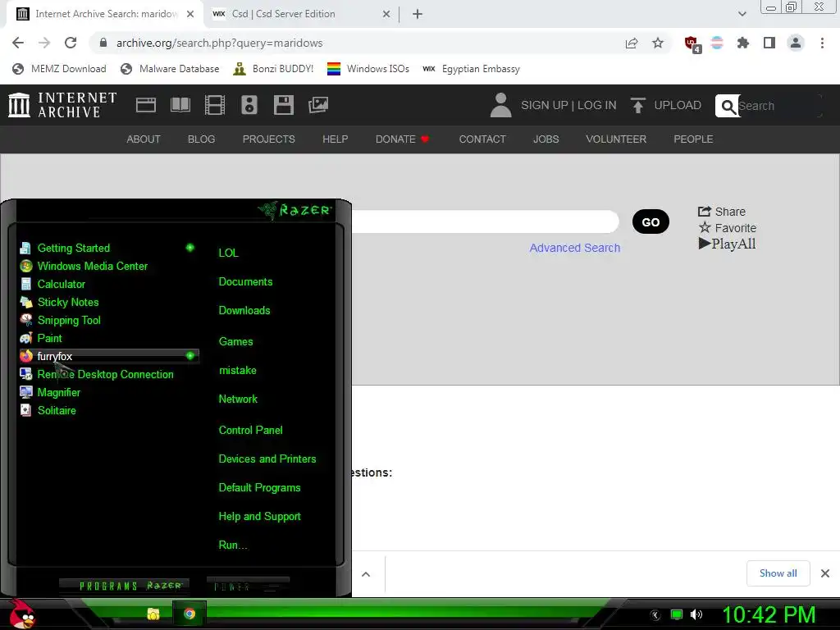
Task: Open the extensions puzzle icon
Action: point(743,43)
